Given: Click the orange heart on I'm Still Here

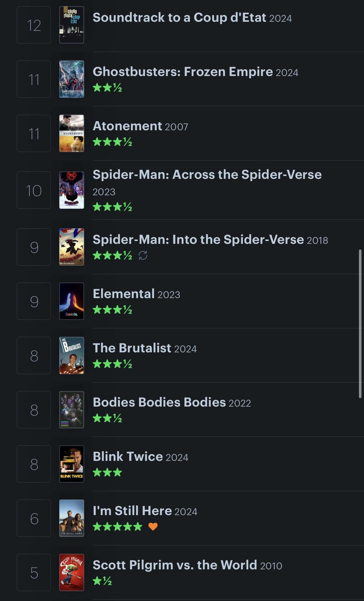Looking at the screenshot, I should coord(153,526).
